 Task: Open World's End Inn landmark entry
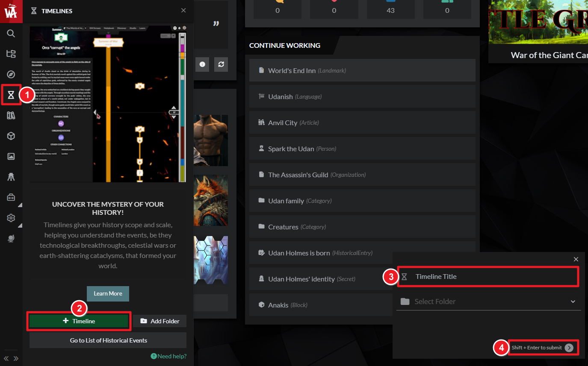coord(362,70)
